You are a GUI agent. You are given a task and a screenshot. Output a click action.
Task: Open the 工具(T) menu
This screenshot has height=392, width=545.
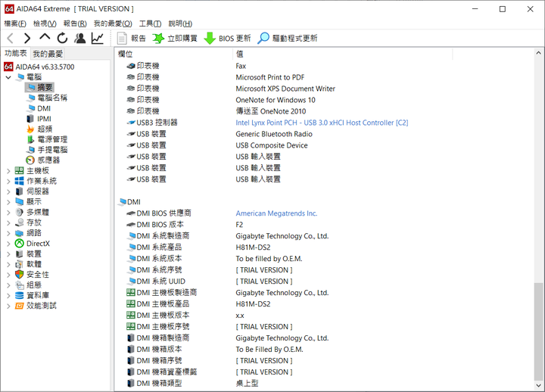pyautogui.click(x=150, y=23)
